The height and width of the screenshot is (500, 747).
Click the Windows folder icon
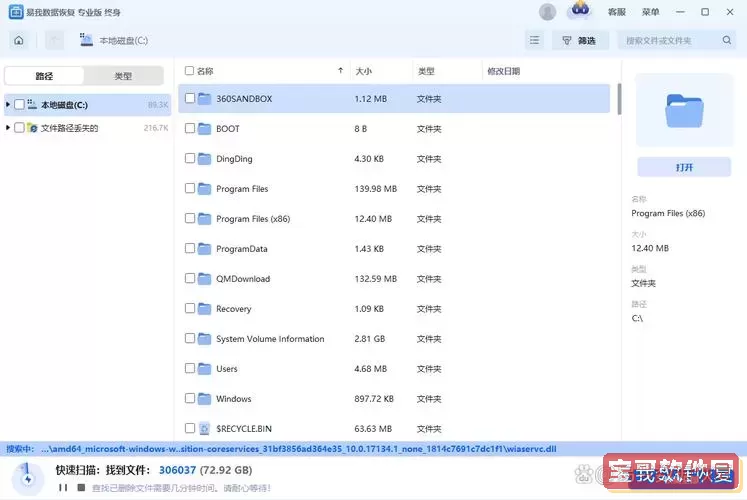tap(204, 399)
